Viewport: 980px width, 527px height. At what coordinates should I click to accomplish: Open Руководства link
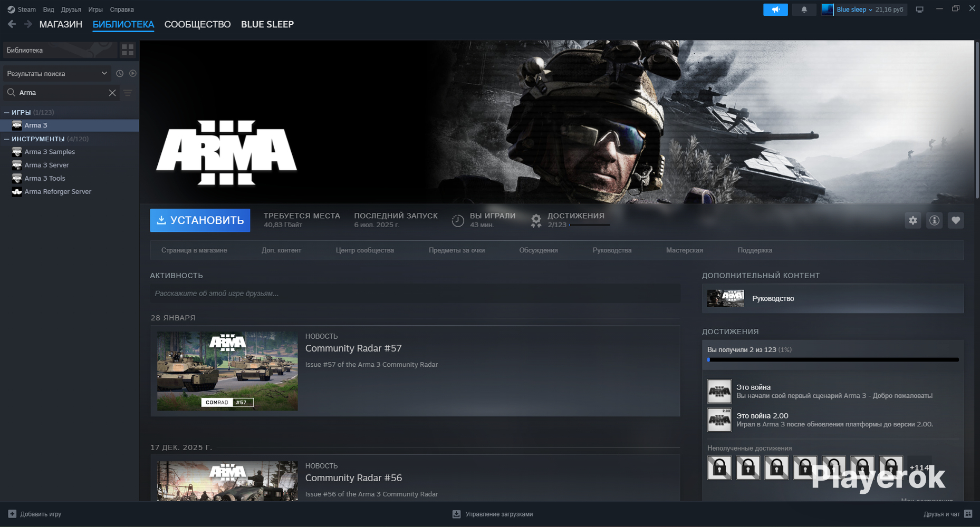click(x=612, y=250)
